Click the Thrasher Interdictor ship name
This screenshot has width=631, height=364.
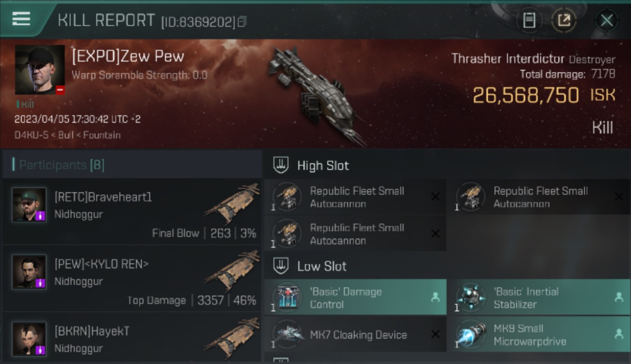tap(508, 59)
